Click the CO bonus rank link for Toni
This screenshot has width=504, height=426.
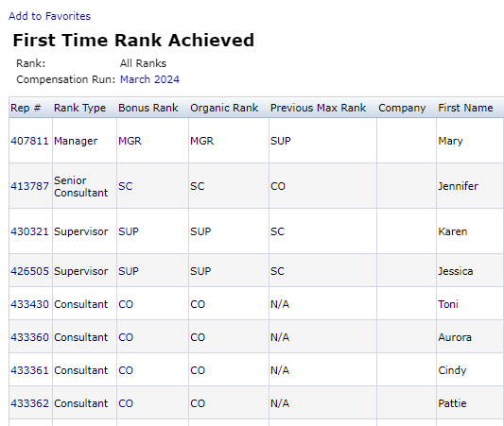click(126, 304)
